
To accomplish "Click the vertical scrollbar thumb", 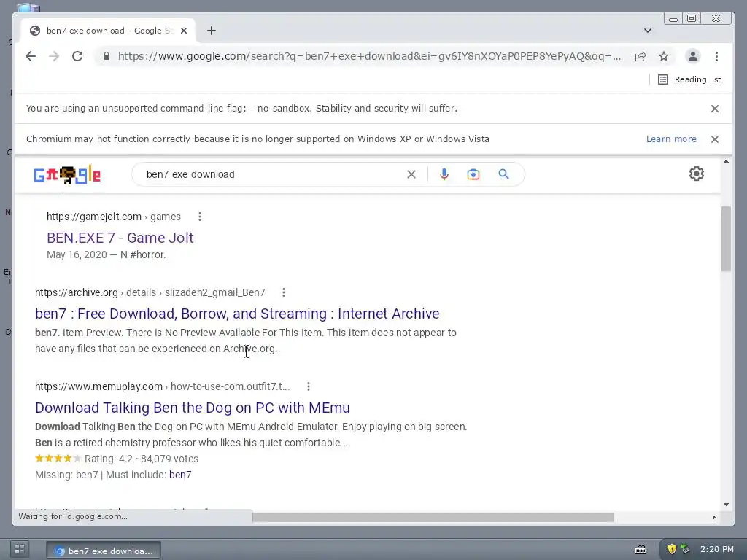I will tap(726, 238).
